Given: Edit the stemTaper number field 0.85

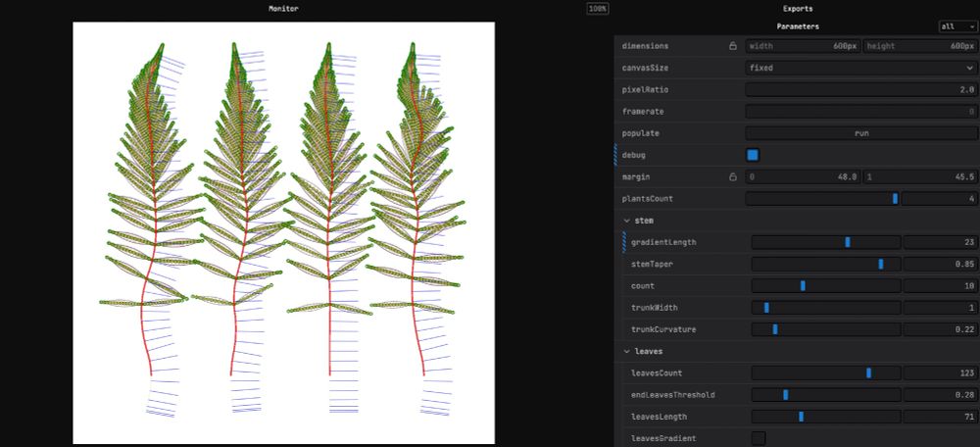Looking at the screenshot, I should click(940, 265).
